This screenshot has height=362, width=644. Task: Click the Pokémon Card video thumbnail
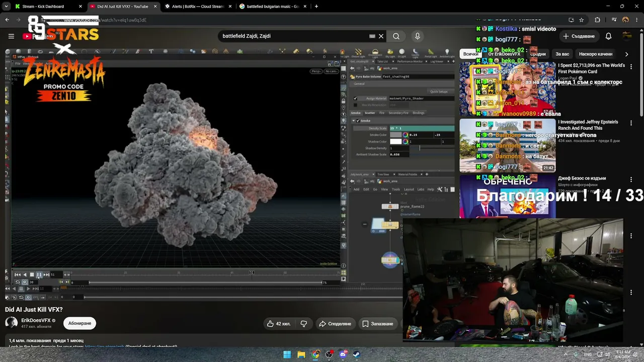point(507,88)
